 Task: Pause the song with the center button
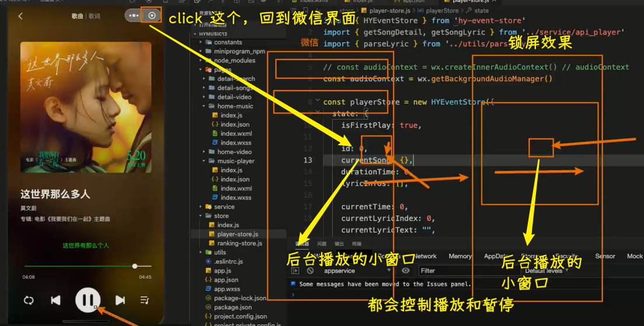(x=88, y=300)
